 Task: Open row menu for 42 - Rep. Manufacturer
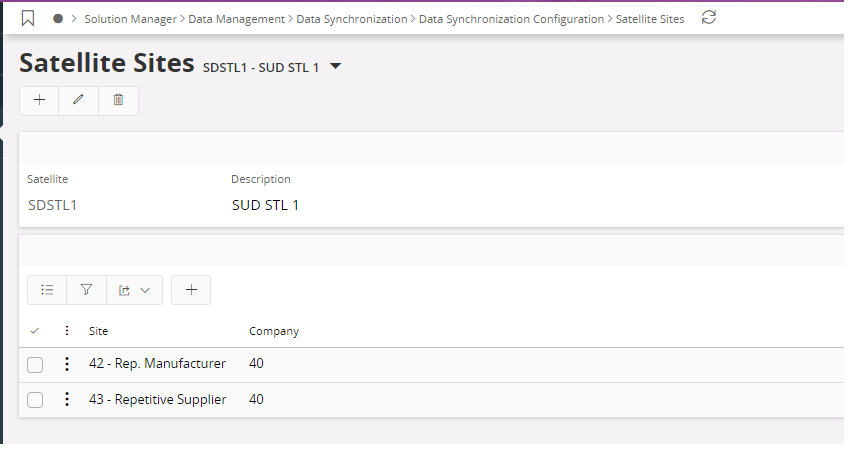tap(67, 364)
